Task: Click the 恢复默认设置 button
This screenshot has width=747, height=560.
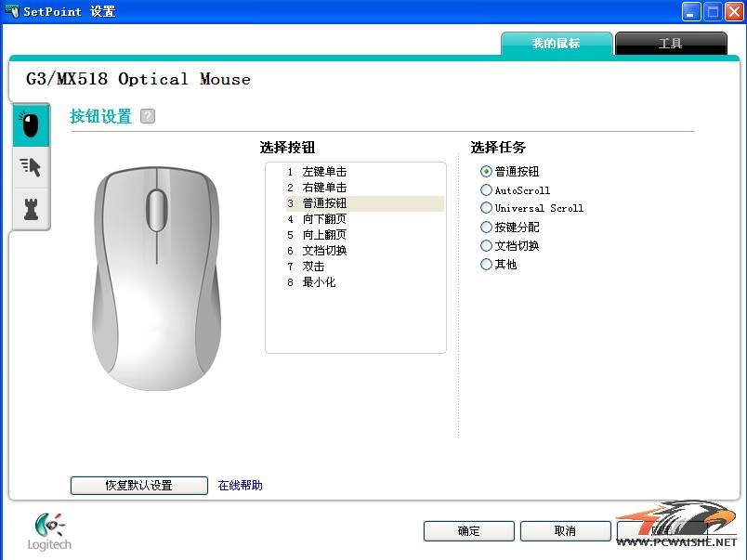Action: click(x=139, y=485)
